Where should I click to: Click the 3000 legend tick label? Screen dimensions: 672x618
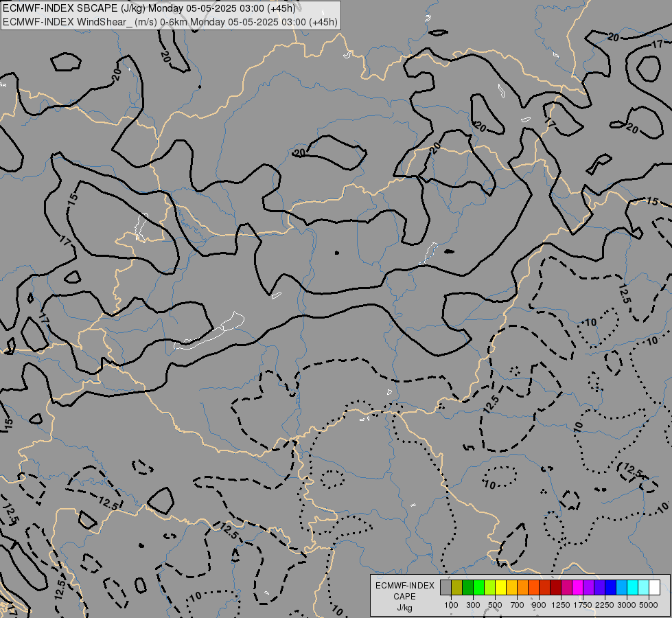pos(627,605)
